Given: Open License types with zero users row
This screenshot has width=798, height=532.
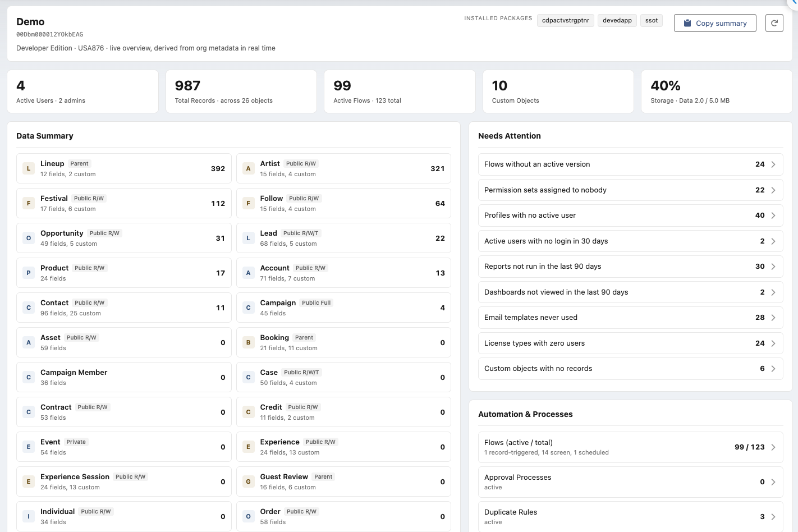Looking at the screenshot, I should pos(631,343).
